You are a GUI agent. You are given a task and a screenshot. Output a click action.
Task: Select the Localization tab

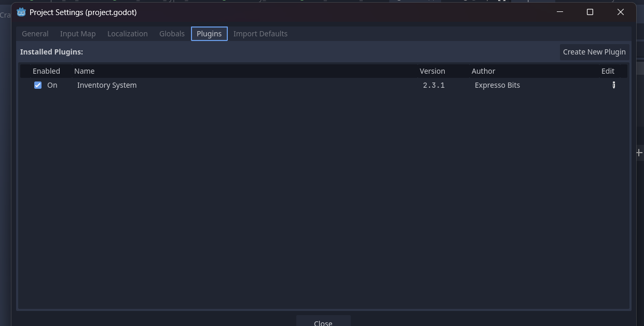pos(128,34)
